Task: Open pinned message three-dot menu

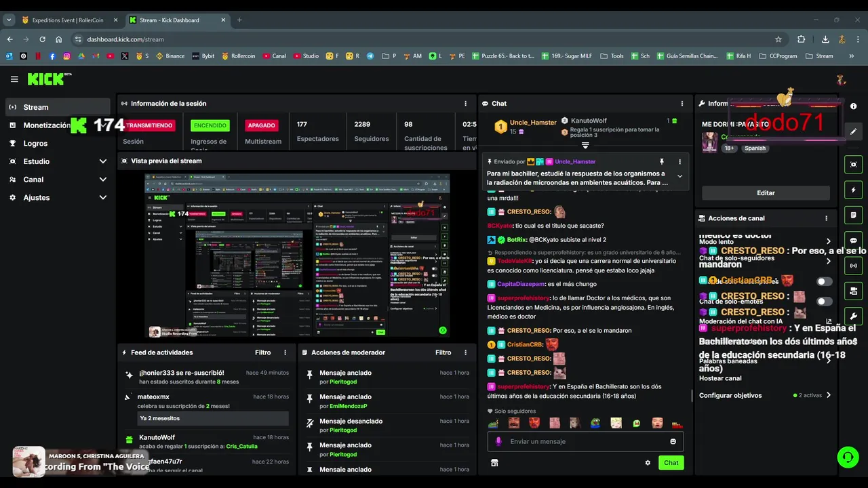Action: (679, 162)
